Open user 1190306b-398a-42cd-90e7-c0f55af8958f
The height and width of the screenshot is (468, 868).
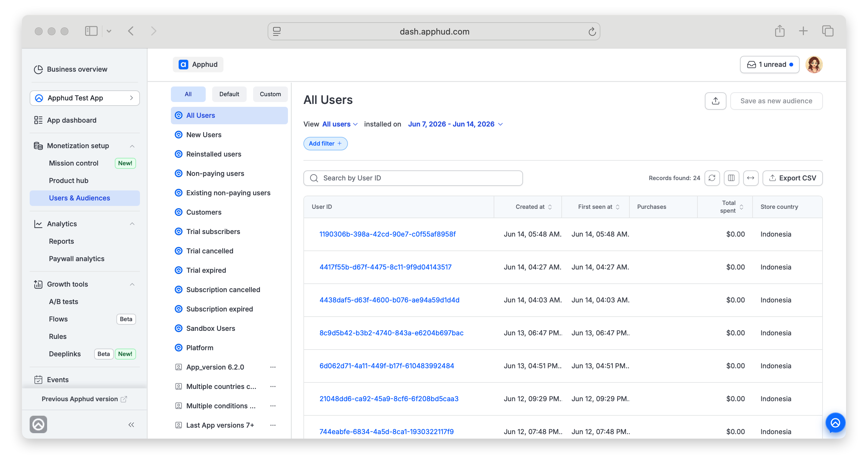point(387,234)
